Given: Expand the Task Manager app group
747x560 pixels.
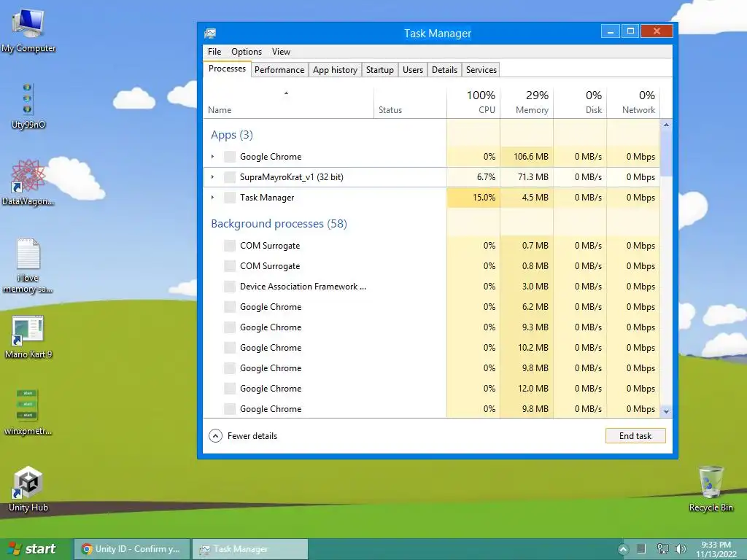Looking at the screenshot, I should pos(212,198).
